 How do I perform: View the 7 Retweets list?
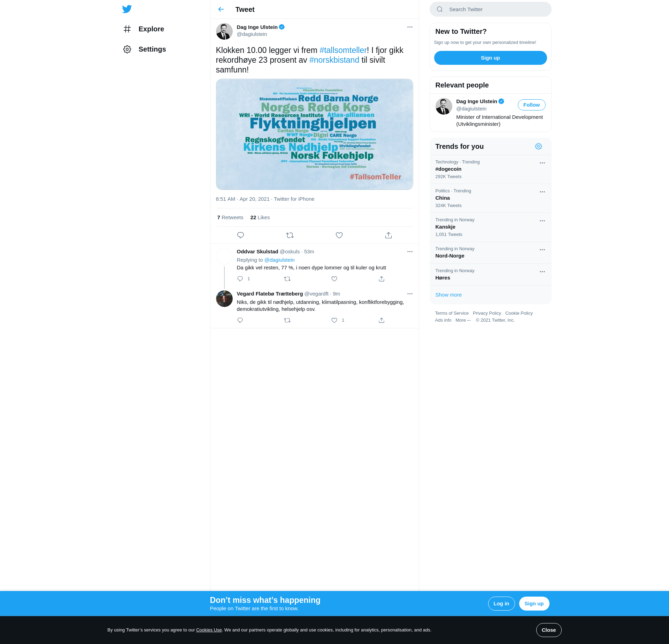click(x=230, y=217)
